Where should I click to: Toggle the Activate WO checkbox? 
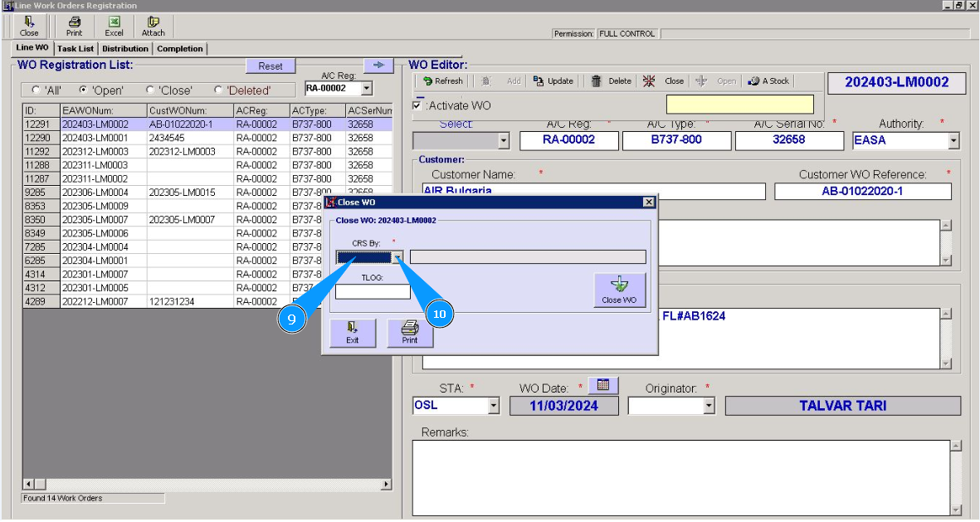pos(417,105)
